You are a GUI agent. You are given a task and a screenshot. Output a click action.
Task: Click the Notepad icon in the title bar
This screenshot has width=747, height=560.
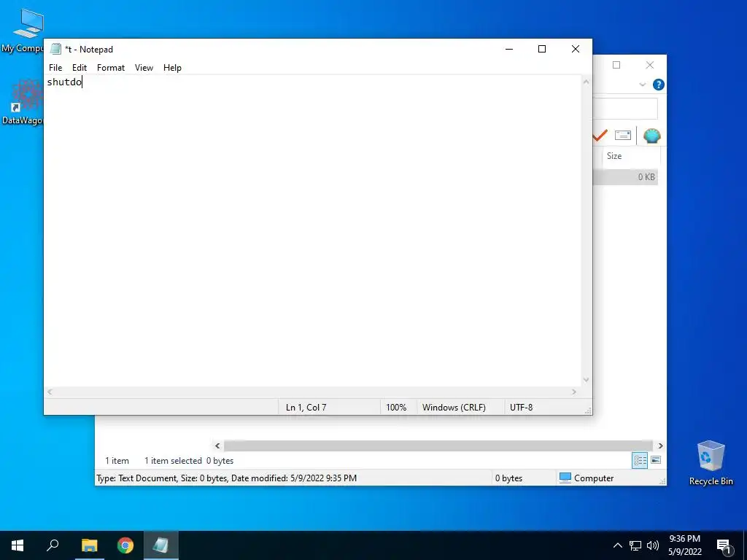55,49
